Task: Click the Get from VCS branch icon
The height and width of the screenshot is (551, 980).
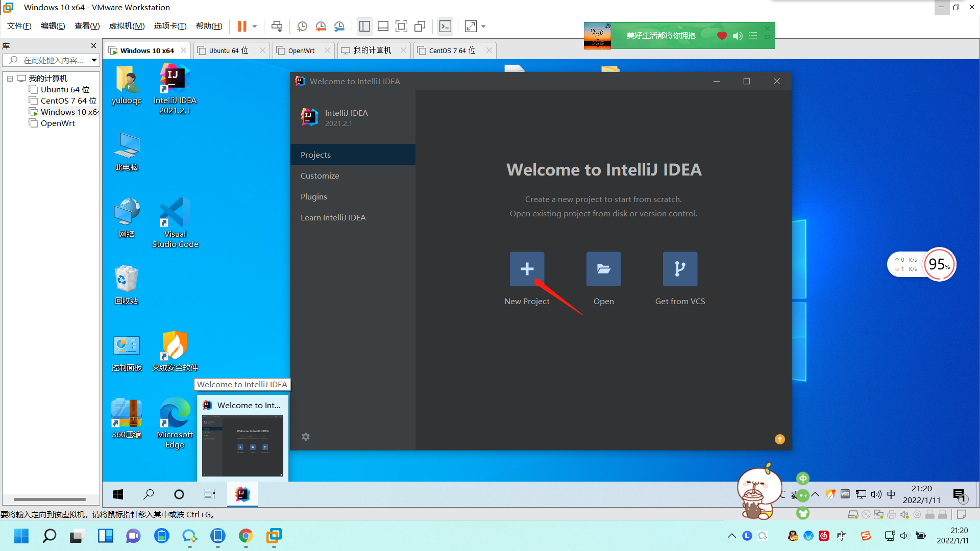Action: pos(680,269)
